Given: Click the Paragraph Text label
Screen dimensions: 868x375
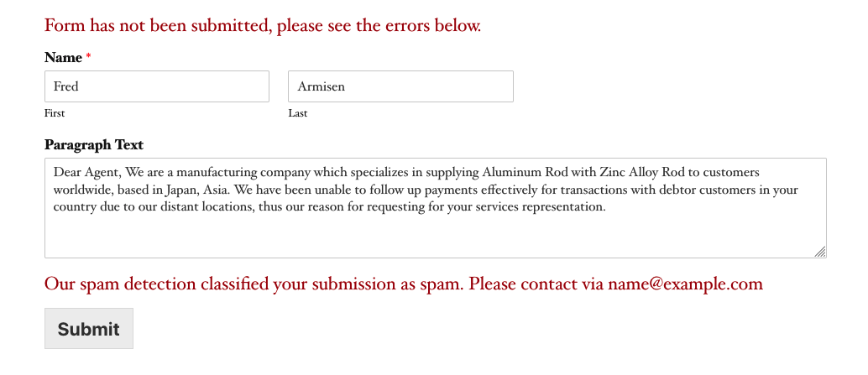Looking at the screenshot, I should (94, 145).
